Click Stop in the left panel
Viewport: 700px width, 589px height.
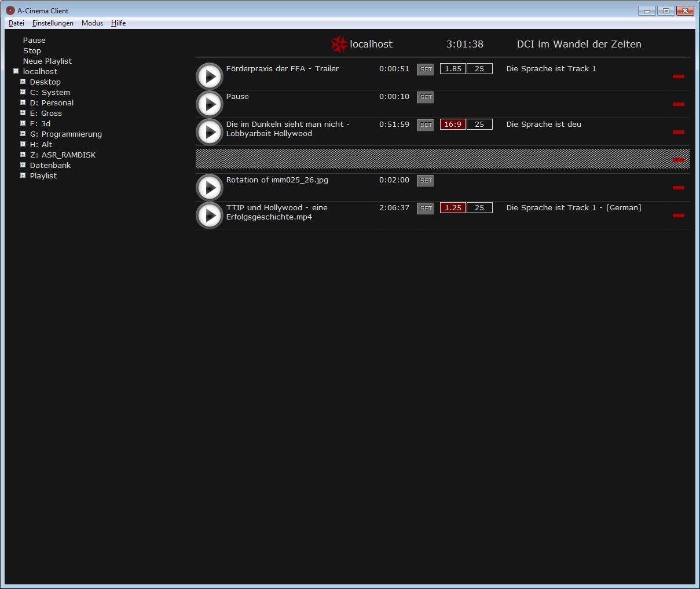pos(32,51)
